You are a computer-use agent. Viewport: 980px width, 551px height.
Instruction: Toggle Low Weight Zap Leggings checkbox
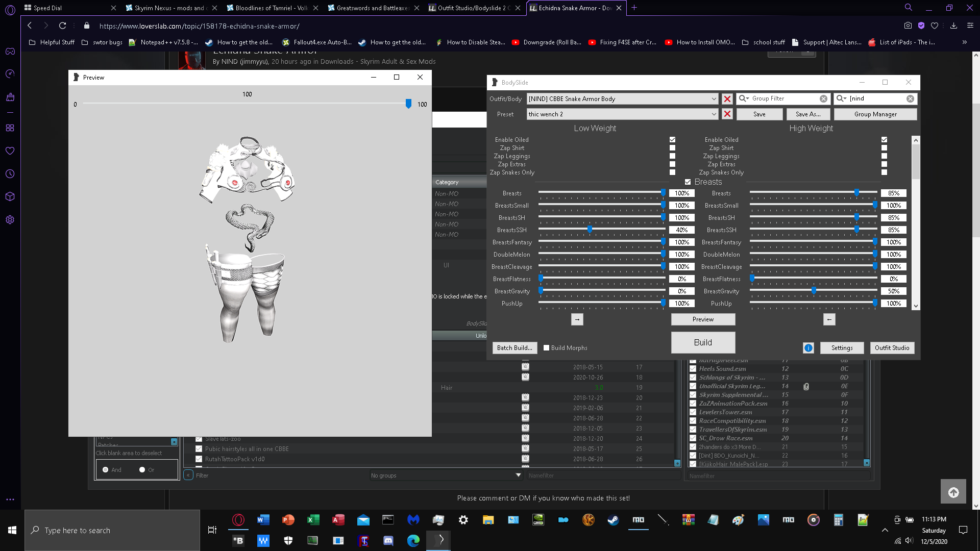point(672,156)
